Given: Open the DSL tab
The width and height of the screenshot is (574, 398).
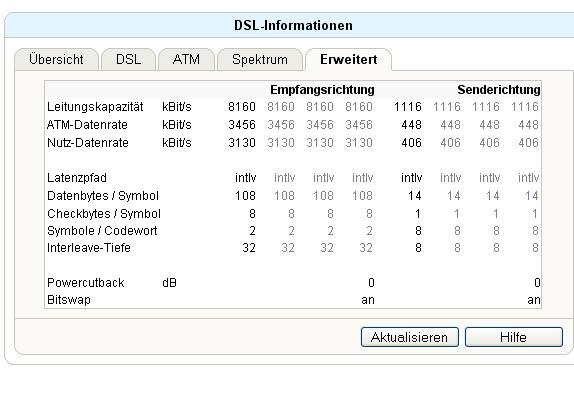Looking at the screenshot, I should 128,59.
